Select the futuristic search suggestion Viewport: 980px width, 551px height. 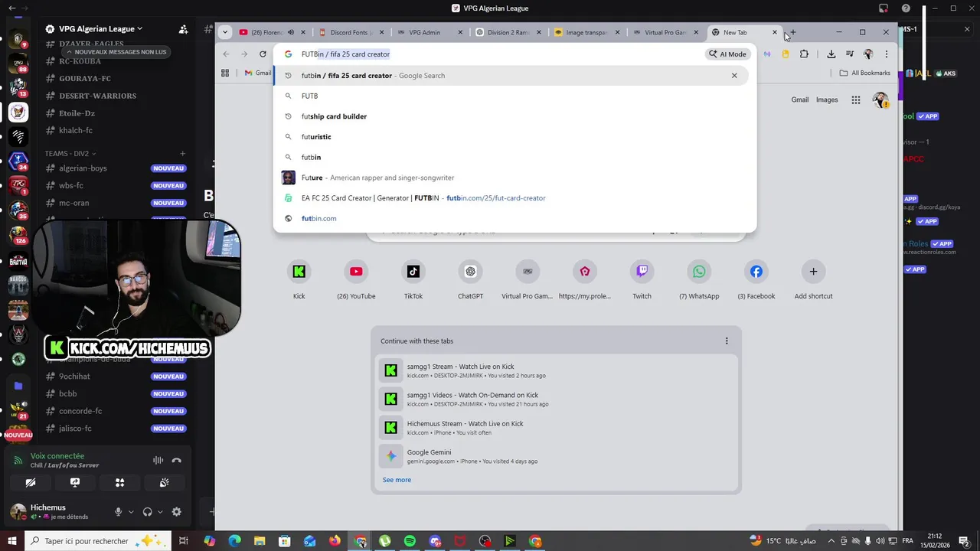point(514,137)
